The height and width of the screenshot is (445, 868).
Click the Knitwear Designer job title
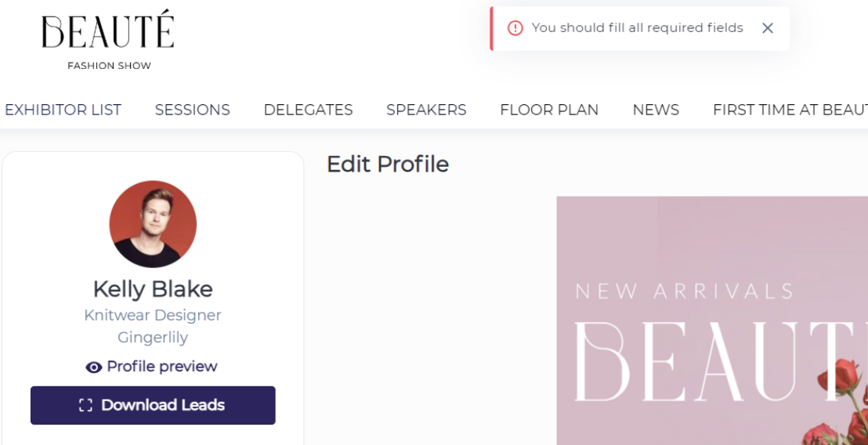153,315
